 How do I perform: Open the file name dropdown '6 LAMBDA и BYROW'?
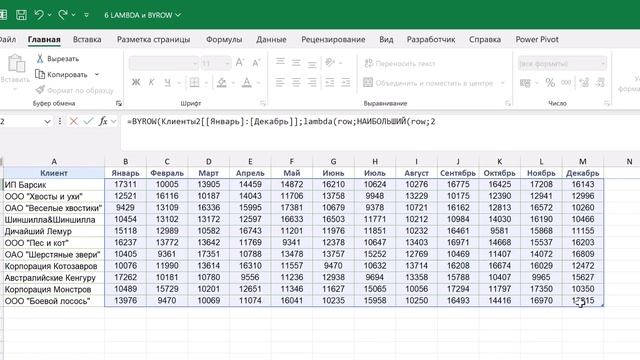click(142, 15)
